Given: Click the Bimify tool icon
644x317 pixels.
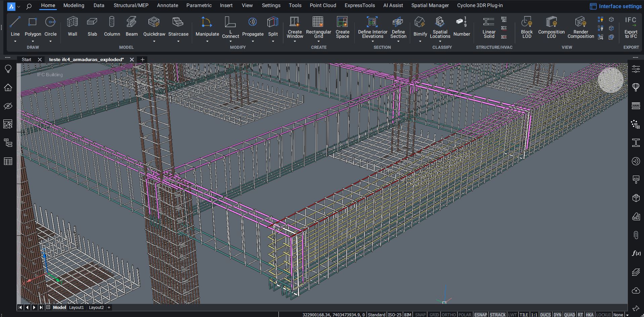Looking at the screenshot, I should [x=420, y=22].
